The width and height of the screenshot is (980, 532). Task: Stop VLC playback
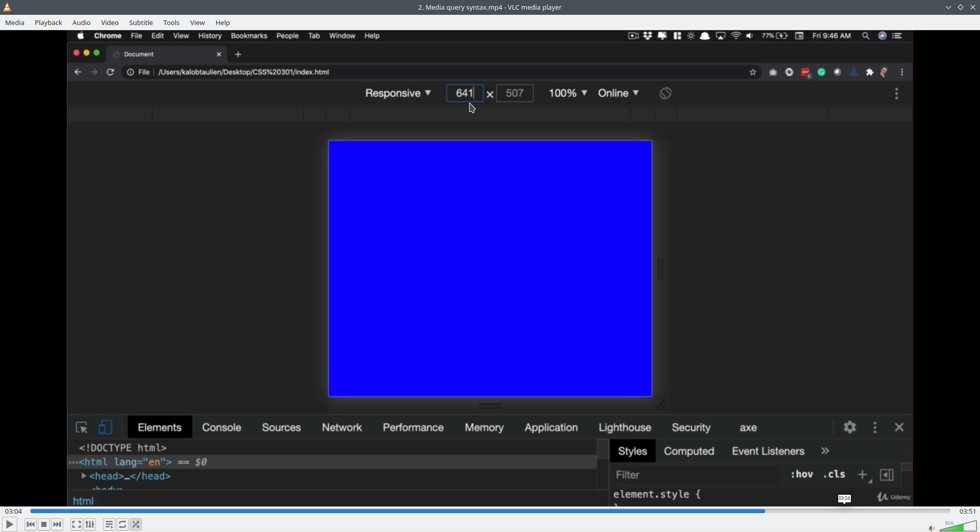44,524
